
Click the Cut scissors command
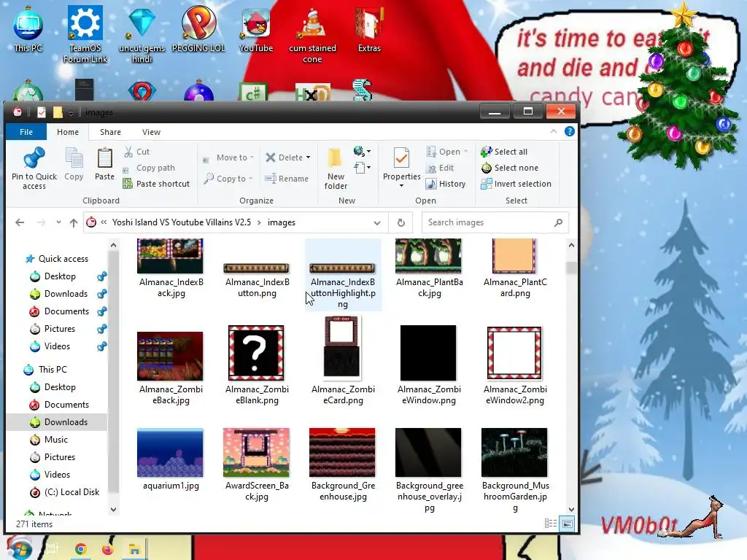click(136, 152)
